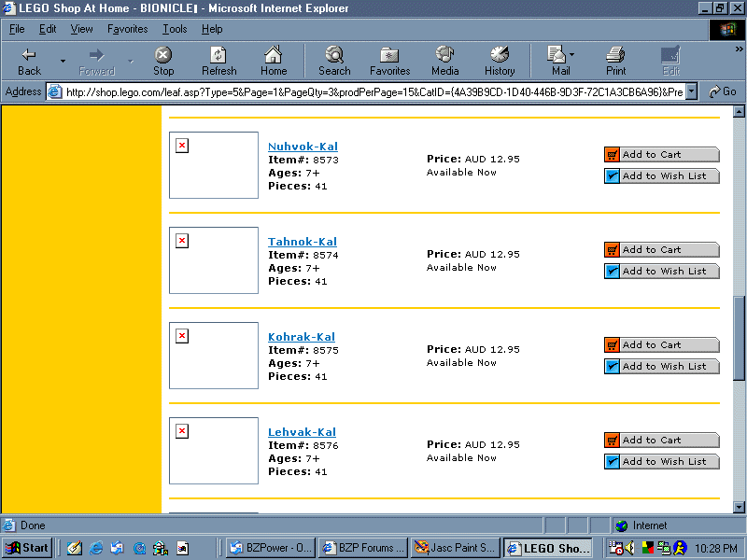Click the vertical scrollbar thumb
Image resolution: width=747 pixels, height=560 pixels.
click(x=739, y=338)
